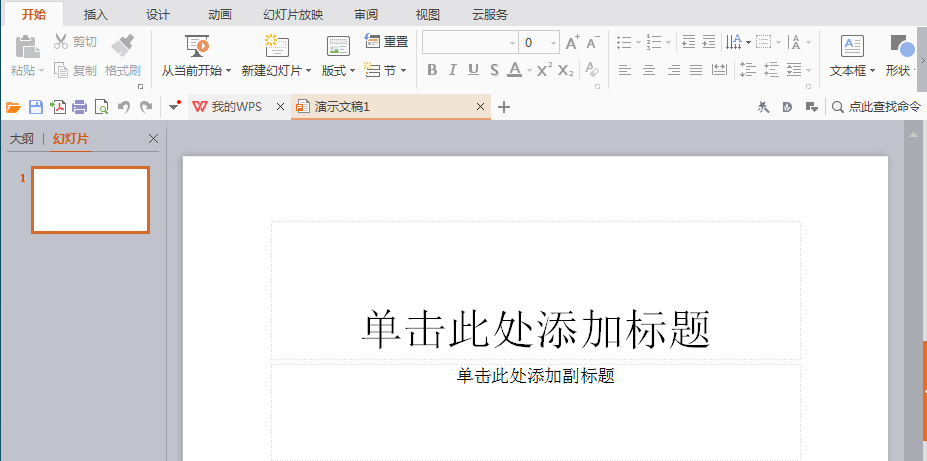Click the open folder icon in quick access bar

tap(13, 107)
